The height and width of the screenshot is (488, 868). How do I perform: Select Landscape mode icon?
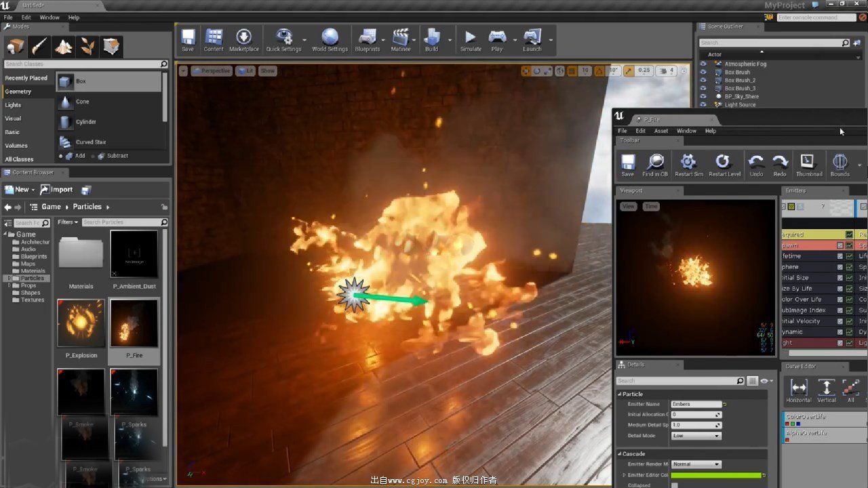coord(64,46)
